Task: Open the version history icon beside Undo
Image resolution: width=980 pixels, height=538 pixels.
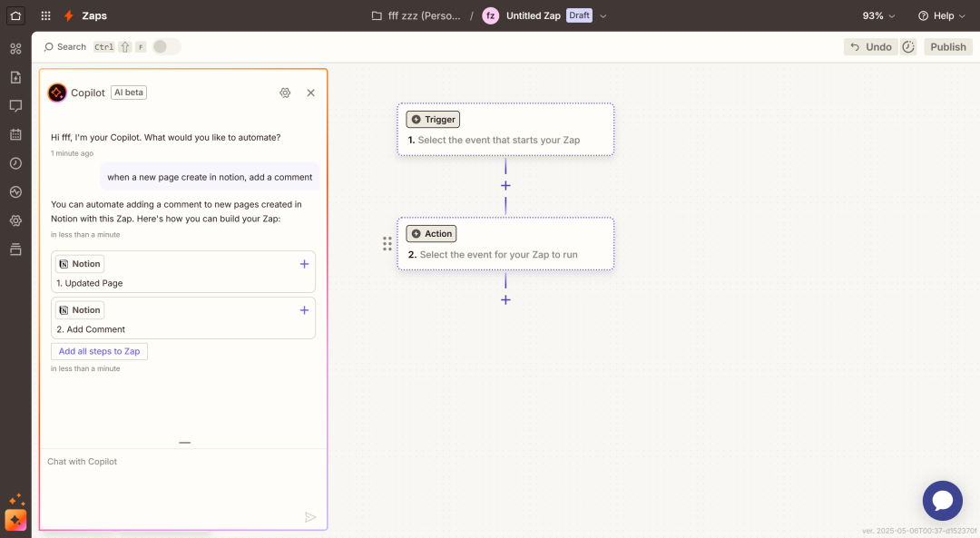Action: click(908, 47)
